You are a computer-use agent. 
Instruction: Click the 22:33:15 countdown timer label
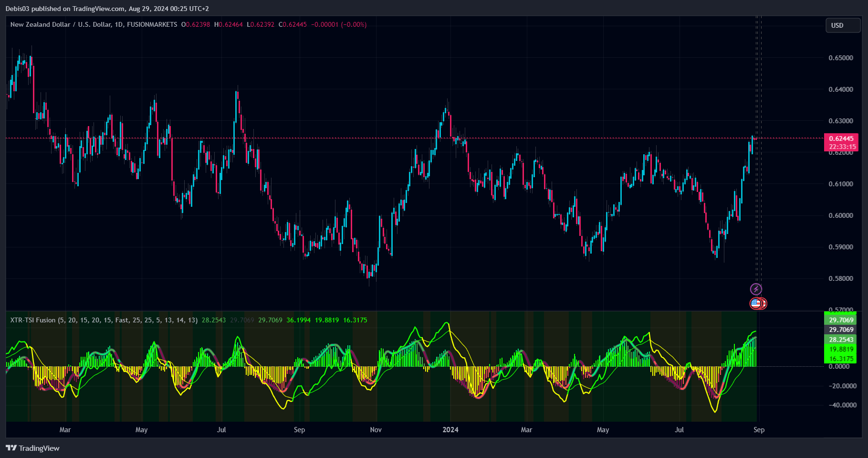pos(841,147)
